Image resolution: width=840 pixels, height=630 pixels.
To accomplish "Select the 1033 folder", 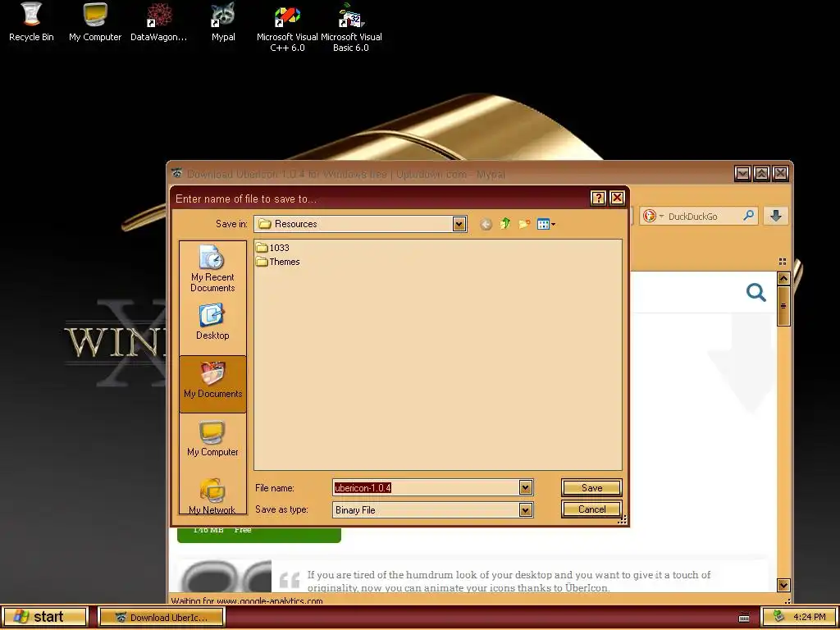I will coord(272,248).
